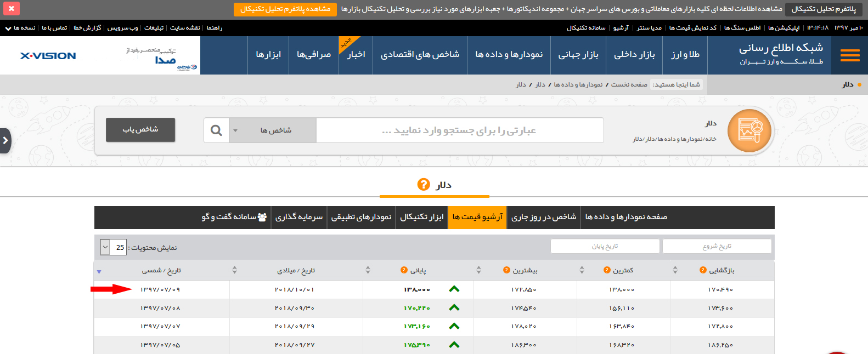868x354 pixels.
Task: Open the شاخص های اقتصادی menu
Action: pyautogui.click(x=420, y=55)
